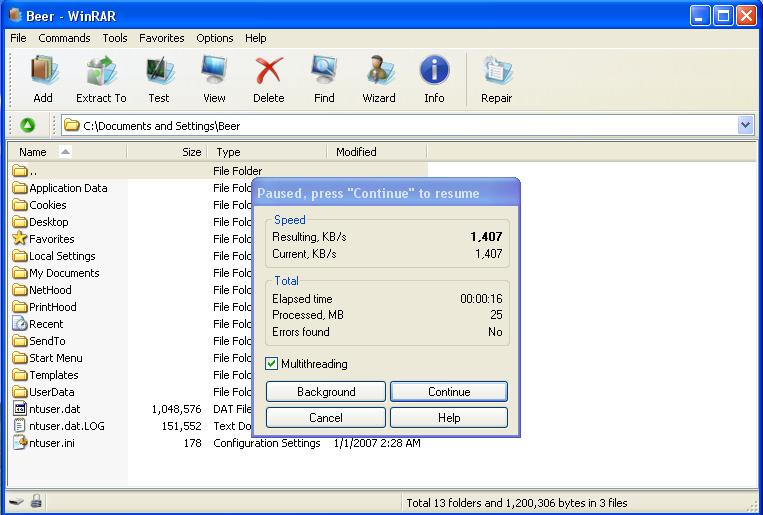Select the Cookies folder icon

[x=19, y=205]
